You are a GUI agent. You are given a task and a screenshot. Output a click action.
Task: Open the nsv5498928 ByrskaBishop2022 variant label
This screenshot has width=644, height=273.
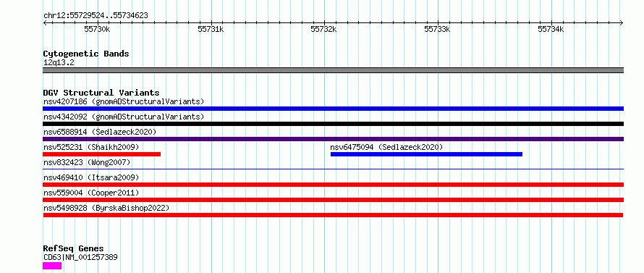point(106,208)
